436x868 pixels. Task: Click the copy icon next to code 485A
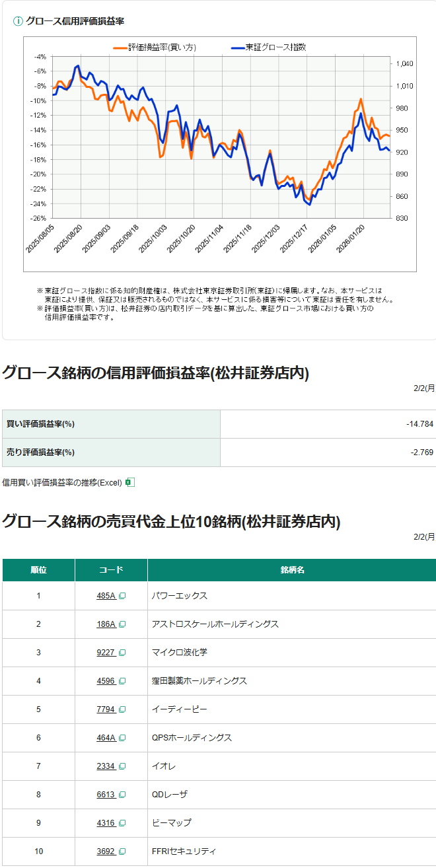pyautogui.click(x=122, y=596)
